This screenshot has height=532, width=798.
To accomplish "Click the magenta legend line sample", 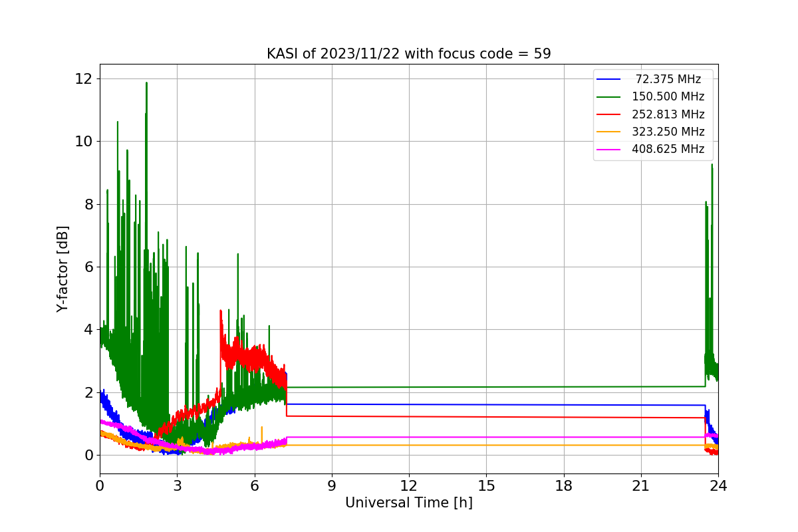I will [x=609, y=149].
